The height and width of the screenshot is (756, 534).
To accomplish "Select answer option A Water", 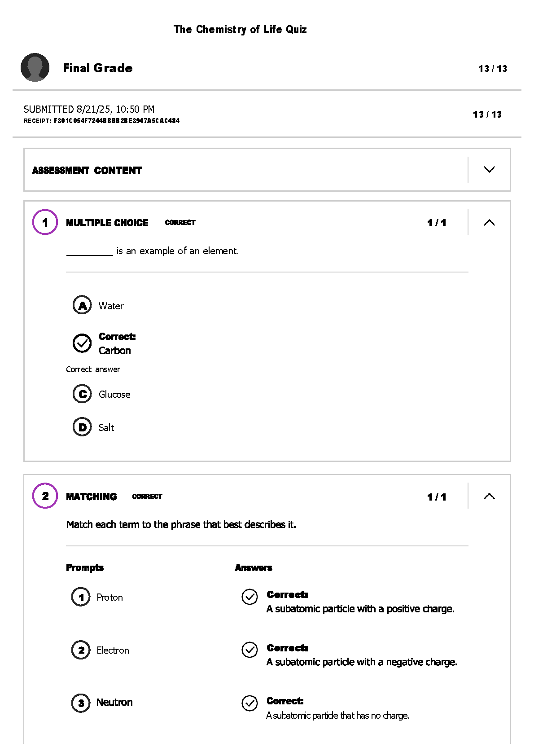I will [82, 305].
